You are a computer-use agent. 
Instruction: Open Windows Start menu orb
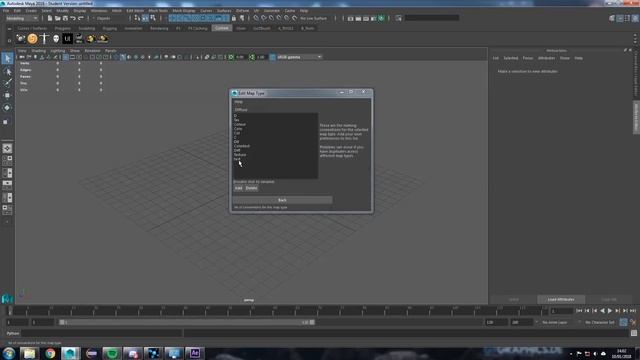tap(9, 353)
